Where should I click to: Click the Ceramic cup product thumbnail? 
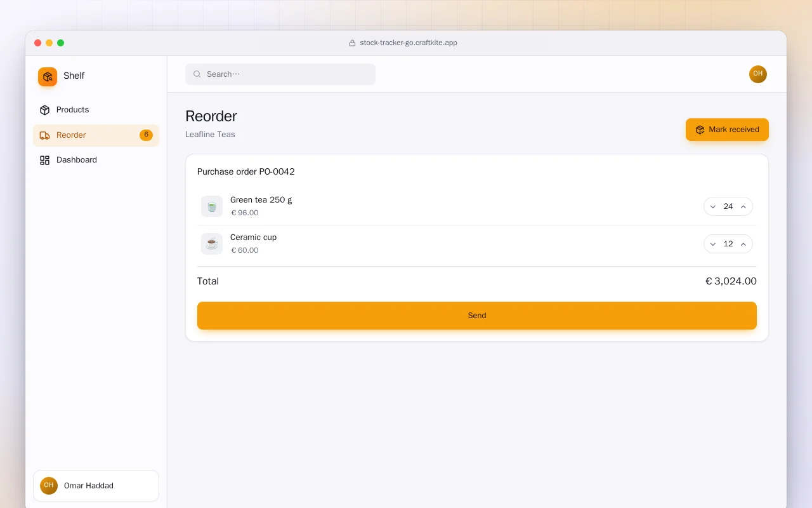pos(212,244)
